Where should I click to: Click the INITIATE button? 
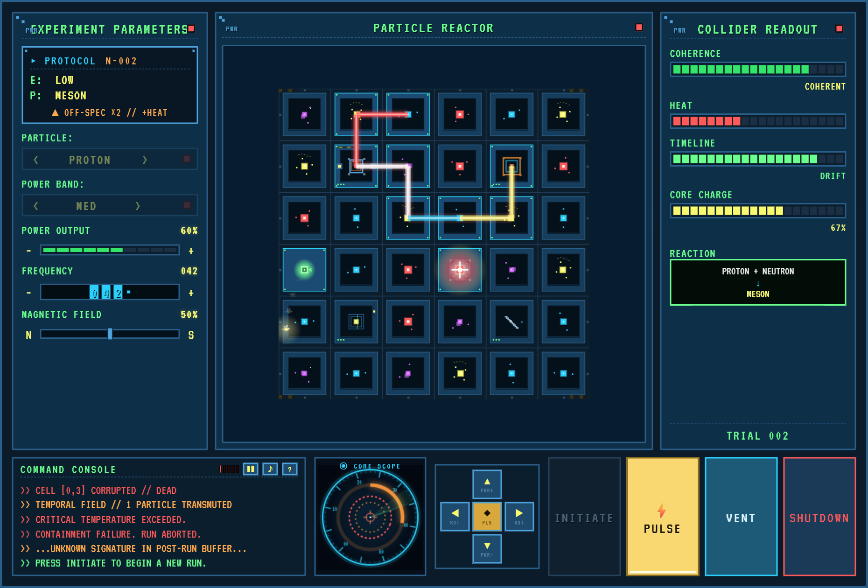pyautogui.click(x=584, y=517)
